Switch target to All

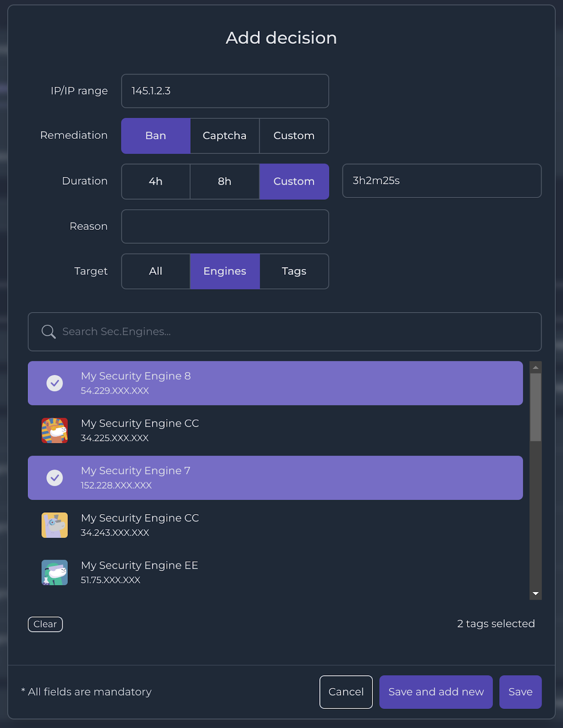(156, 271)
